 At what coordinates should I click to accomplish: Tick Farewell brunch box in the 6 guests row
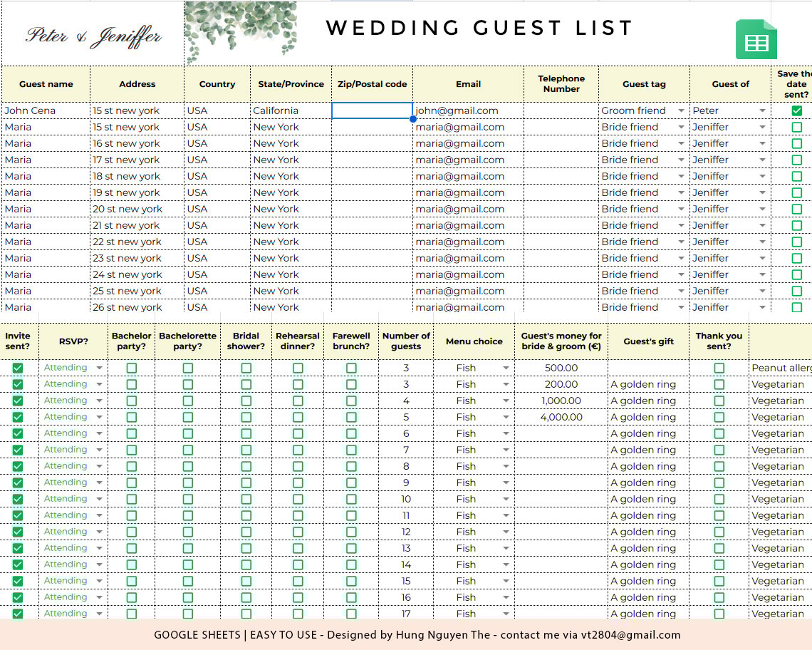click(351, 433)
